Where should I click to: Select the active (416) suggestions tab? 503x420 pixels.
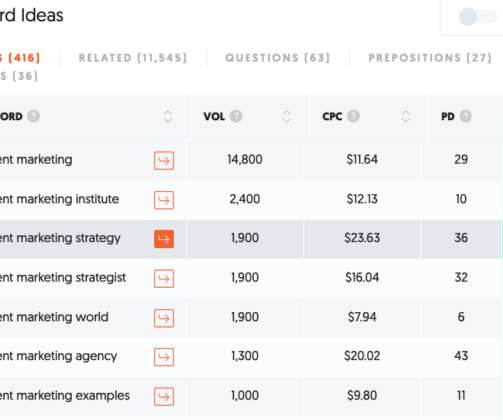point(20,58)
